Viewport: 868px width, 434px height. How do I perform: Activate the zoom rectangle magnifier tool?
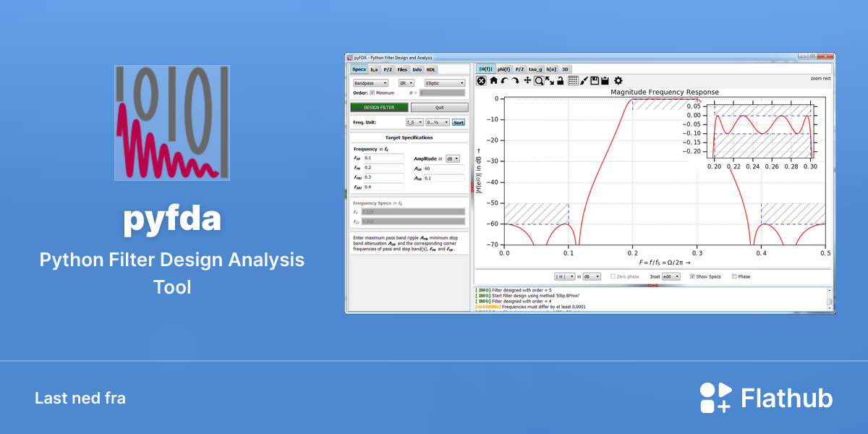click(539, 81)
